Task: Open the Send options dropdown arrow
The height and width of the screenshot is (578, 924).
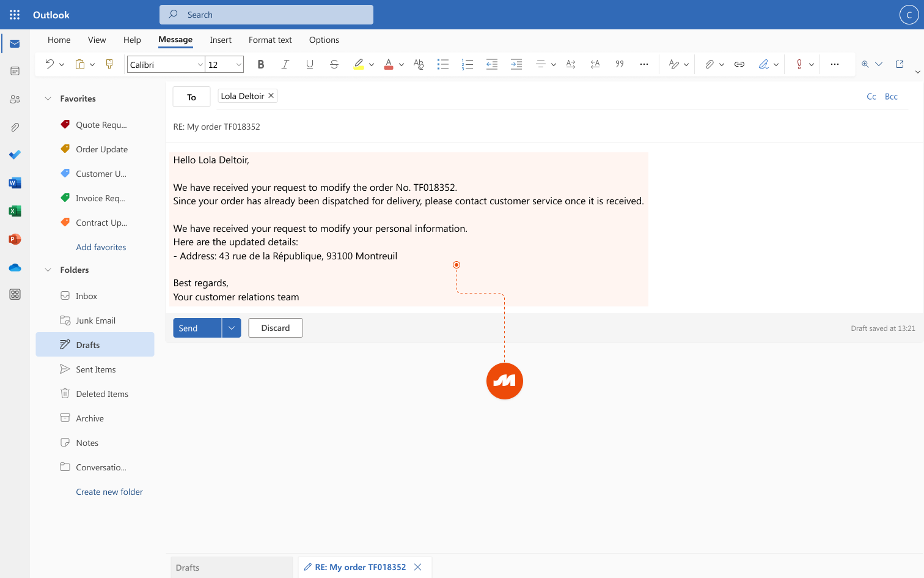Action: pyautogui.click(x=232, y=328)
